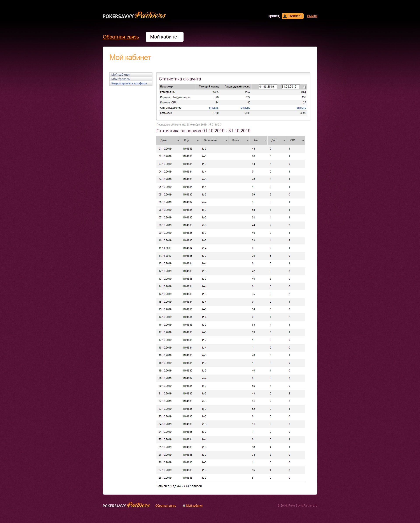The height and width of the screenshot is (523, 420).
Task: Sort by Код column arrow
Action: tap(198, 140)
